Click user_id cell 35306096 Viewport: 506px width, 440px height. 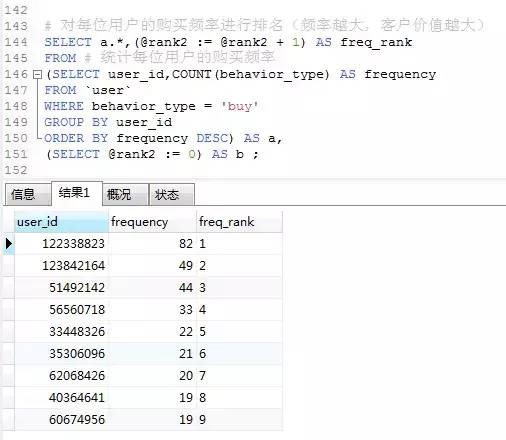click(x=61, y=354)
